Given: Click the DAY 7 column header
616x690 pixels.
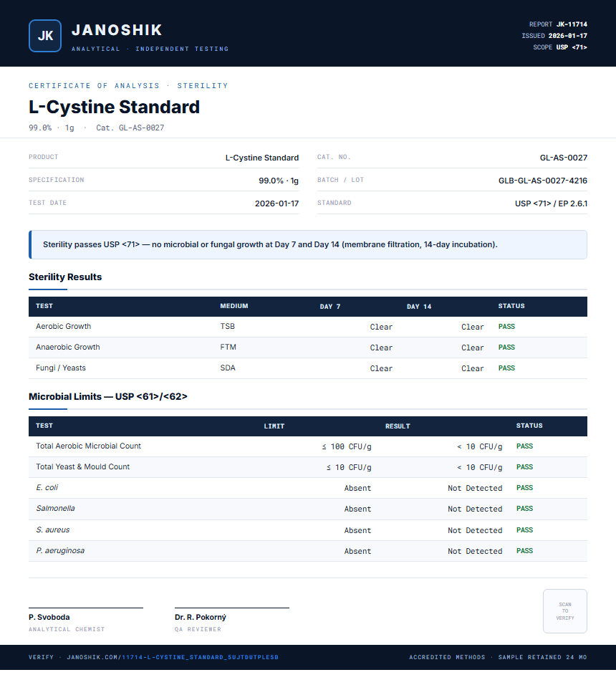Looking at the screenshot, I should click(330, 306).
